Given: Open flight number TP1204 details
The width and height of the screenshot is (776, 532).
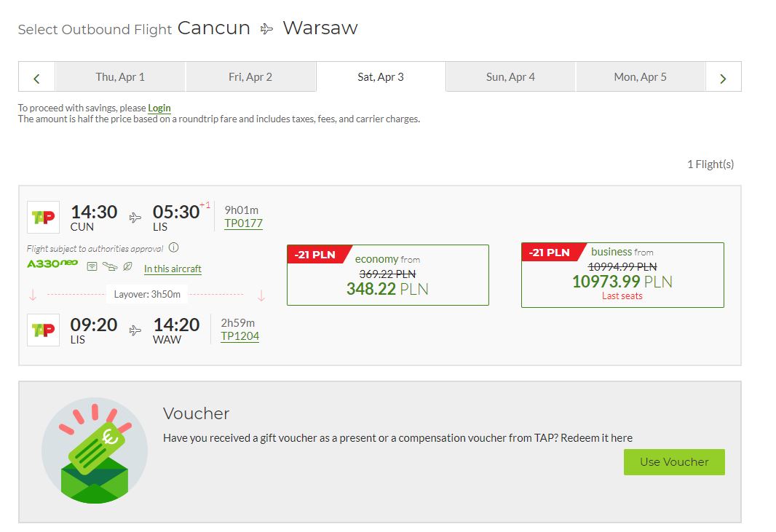Looking at the screenshot, I should tap(240, 336).
